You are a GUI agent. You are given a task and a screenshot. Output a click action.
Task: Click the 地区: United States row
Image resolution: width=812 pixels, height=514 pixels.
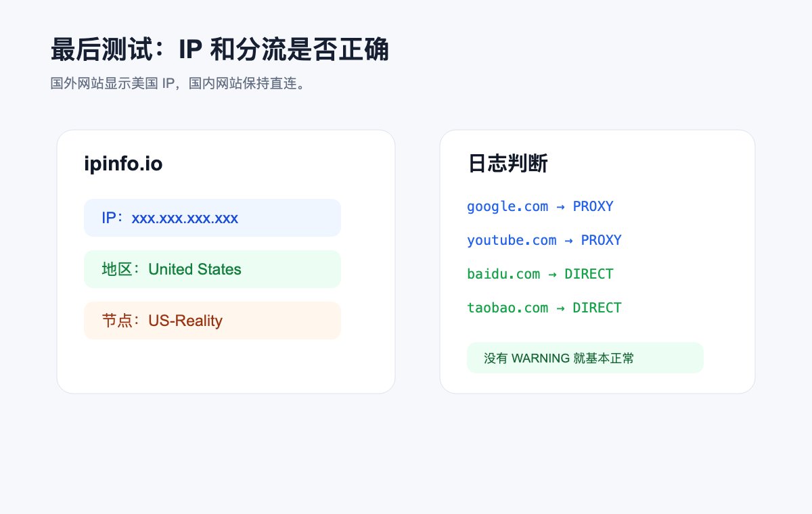click(x=212, y=269)
